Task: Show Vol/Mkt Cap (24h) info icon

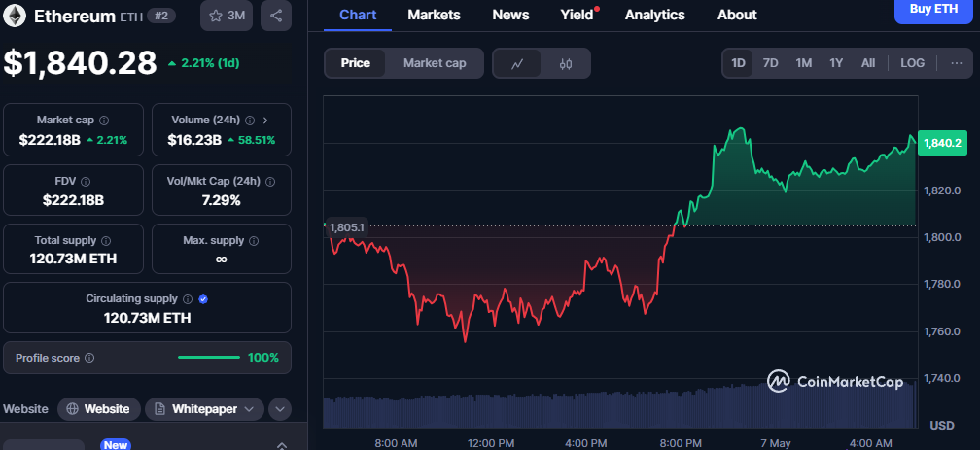Action: [x=270, y=181]
